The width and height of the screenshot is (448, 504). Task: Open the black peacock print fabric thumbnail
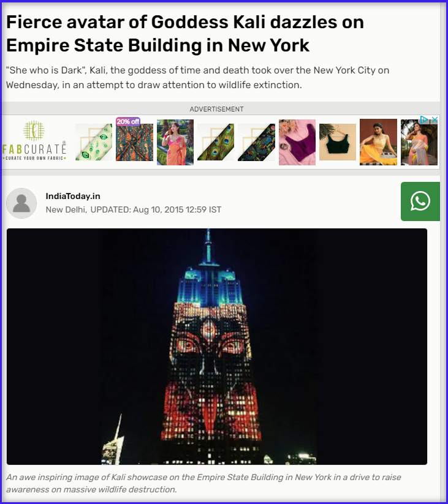(257, 142)
